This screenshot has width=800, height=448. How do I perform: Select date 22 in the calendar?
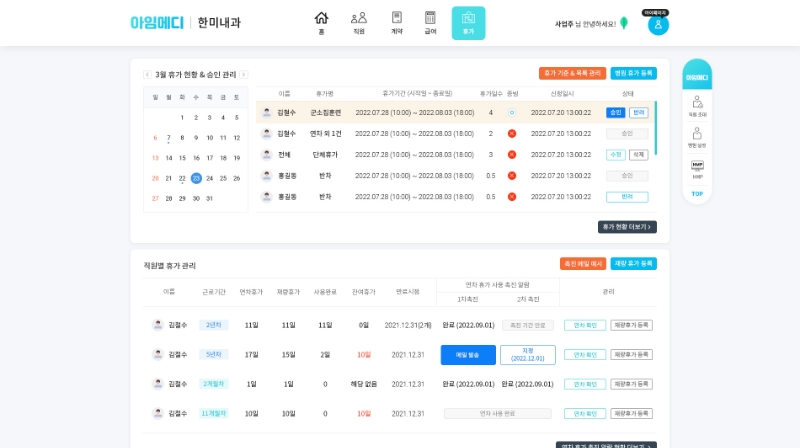pyautogui.click(x=182, y=178)
